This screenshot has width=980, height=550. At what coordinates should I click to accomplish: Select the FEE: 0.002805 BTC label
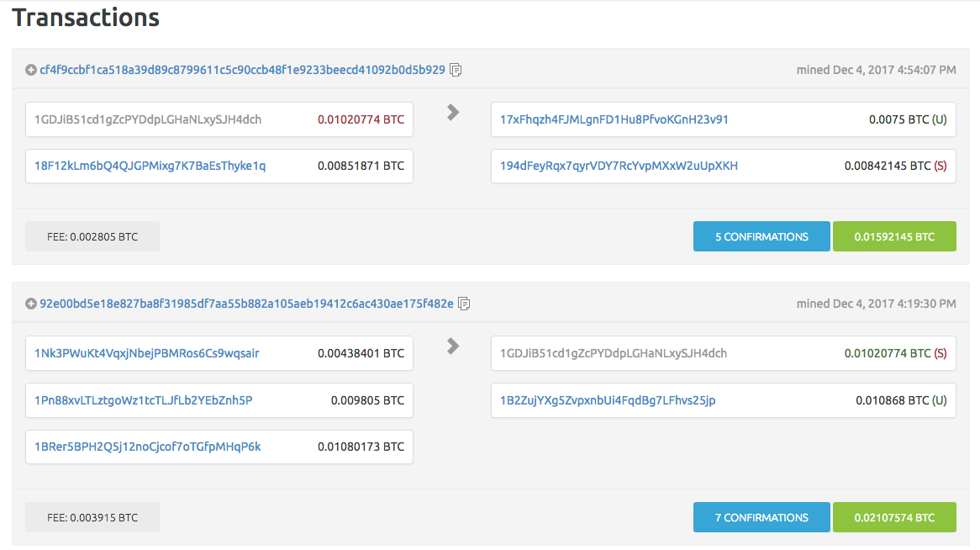click(x=92, y=236)
